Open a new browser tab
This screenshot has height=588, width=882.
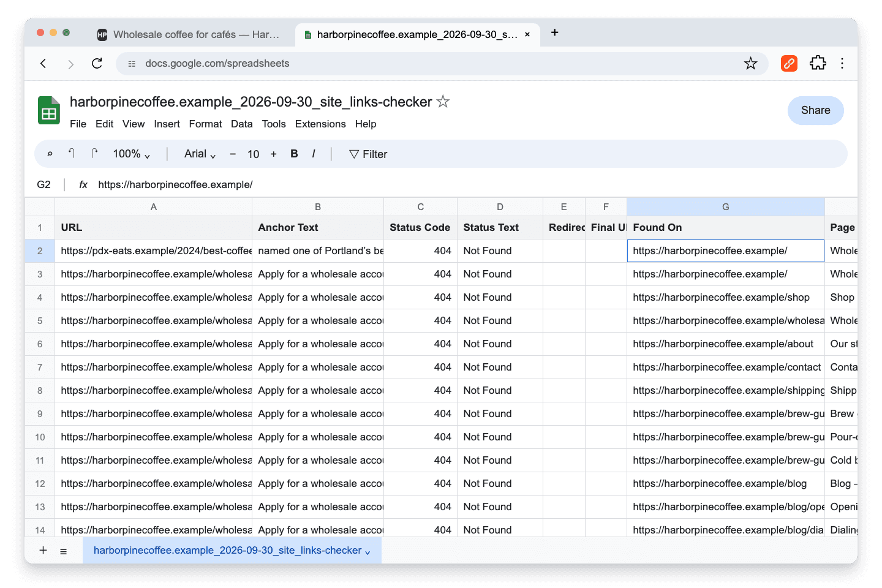coord(554,33)
